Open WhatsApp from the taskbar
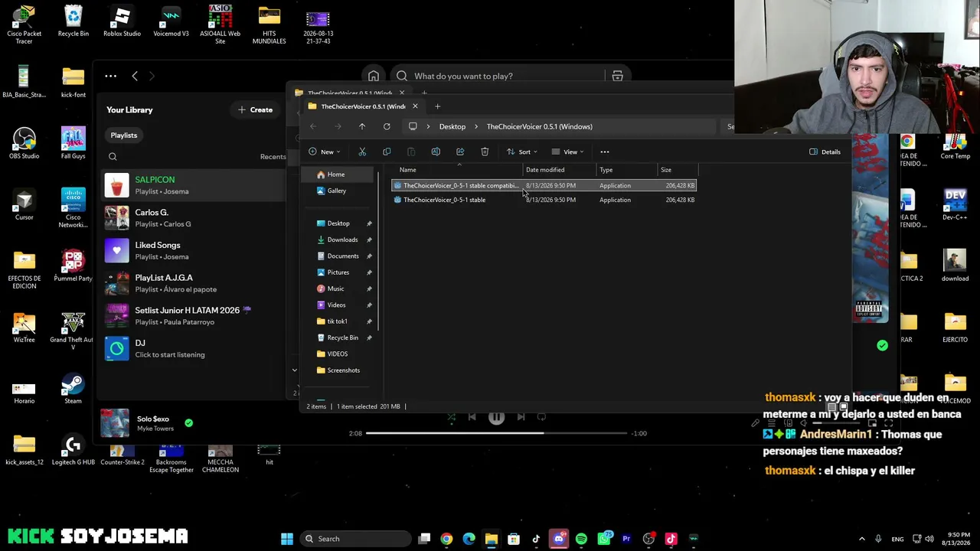The width and height of the screenshot is (980, 551). tap(604, 539)
